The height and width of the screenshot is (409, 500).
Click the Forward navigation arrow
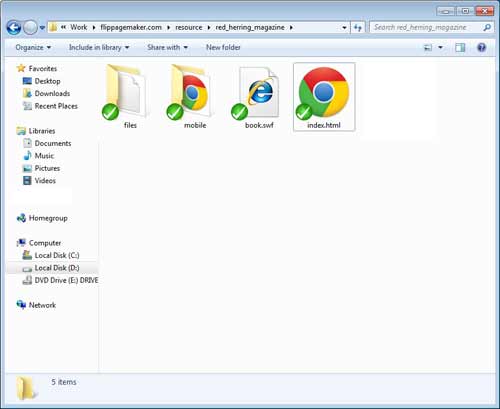(30, 28)
